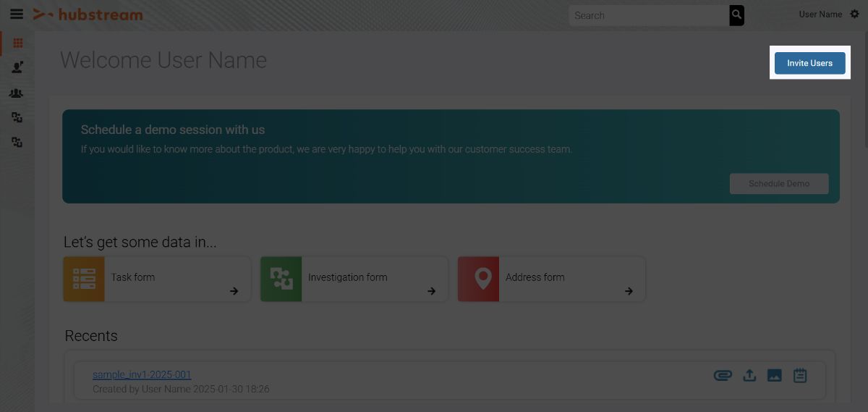
Task: Open the sample_inv1-2025-001 link
Action: click(142, 374)
